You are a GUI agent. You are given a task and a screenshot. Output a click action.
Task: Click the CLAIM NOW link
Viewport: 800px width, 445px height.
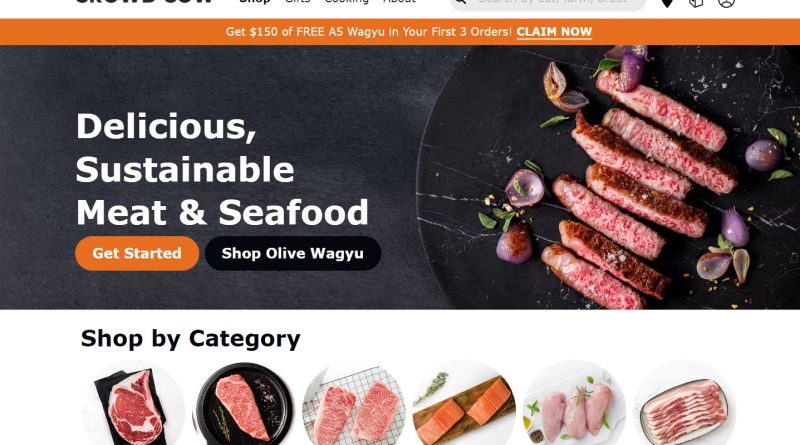pyautogui.click(x=554, y=32)
